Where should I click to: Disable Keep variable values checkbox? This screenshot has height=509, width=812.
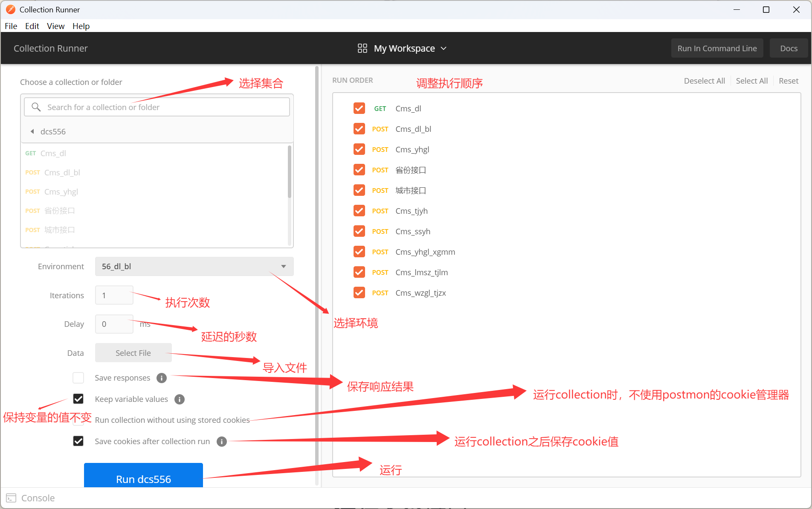[78, 399]
